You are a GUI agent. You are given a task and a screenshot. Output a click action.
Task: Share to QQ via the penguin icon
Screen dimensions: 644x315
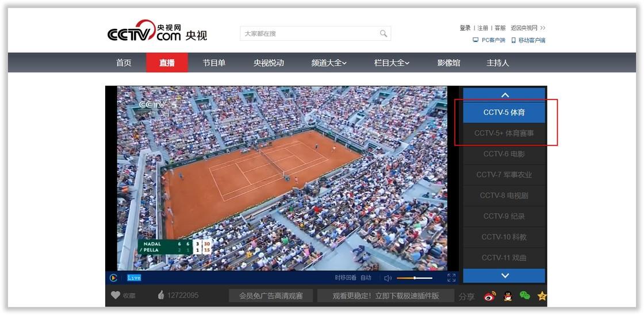click(508, 295)
